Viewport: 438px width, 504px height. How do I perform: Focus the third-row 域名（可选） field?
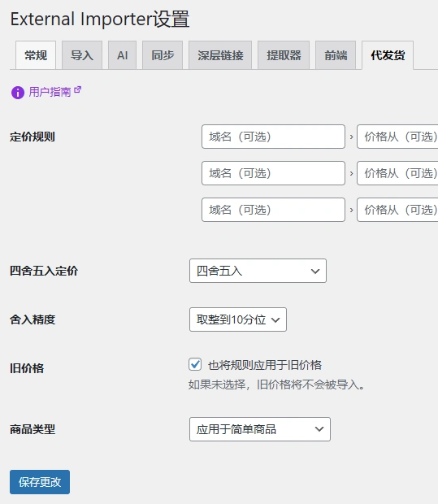point(274,210)
